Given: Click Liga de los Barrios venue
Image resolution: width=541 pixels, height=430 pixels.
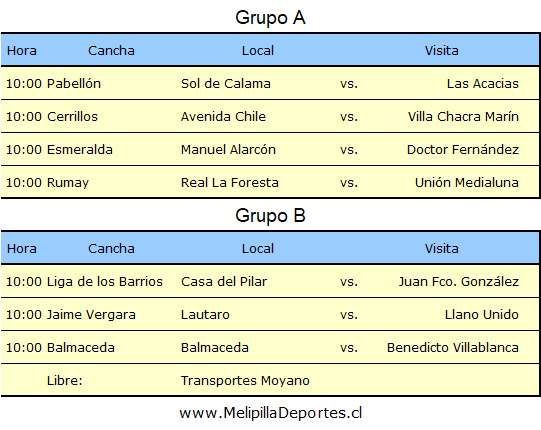Looking at the screenshot, I should [105, 282].
